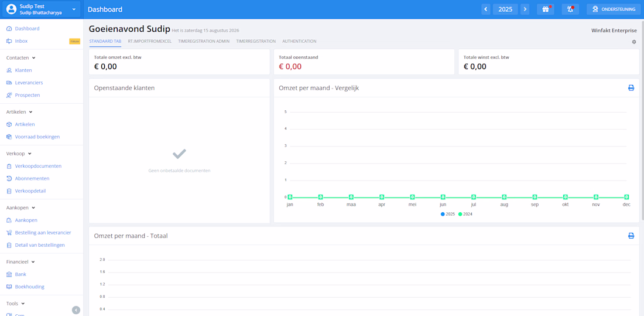Click the page vertical scrollbar
Image resolution: width=644 pixels, height=316 pixels.
tap(642, 120)
